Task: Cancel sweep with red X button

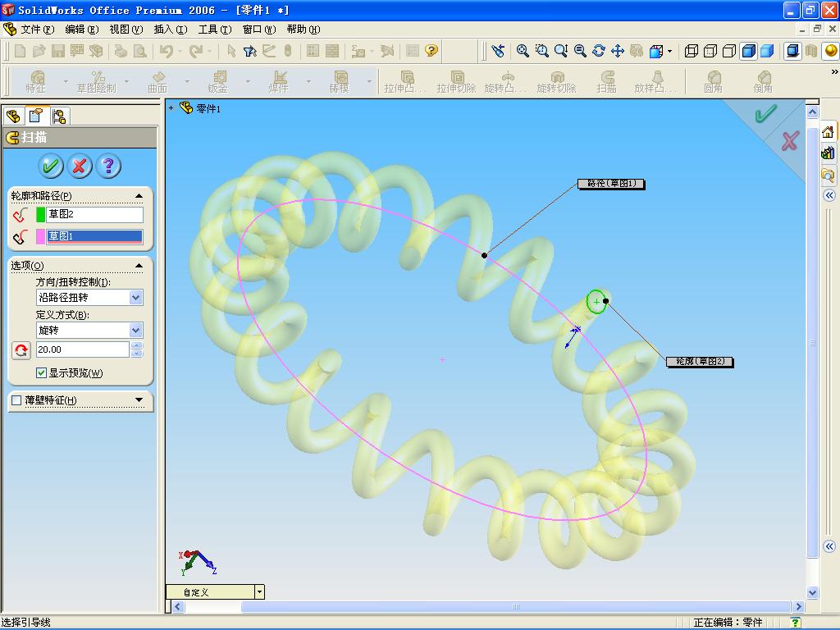Action: tap(80, 166)
